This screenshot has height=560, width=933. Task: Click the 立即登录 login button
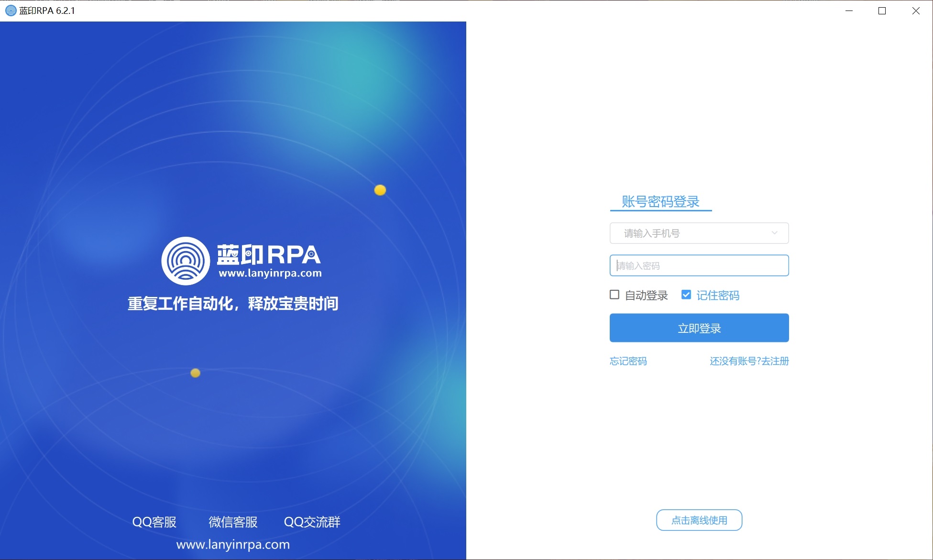(x=699, y=328)
